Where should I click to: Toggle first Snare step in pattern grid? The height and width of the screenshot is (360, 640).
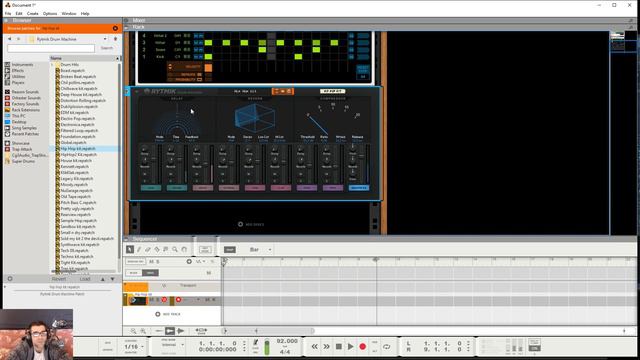[x=262, y=49]
